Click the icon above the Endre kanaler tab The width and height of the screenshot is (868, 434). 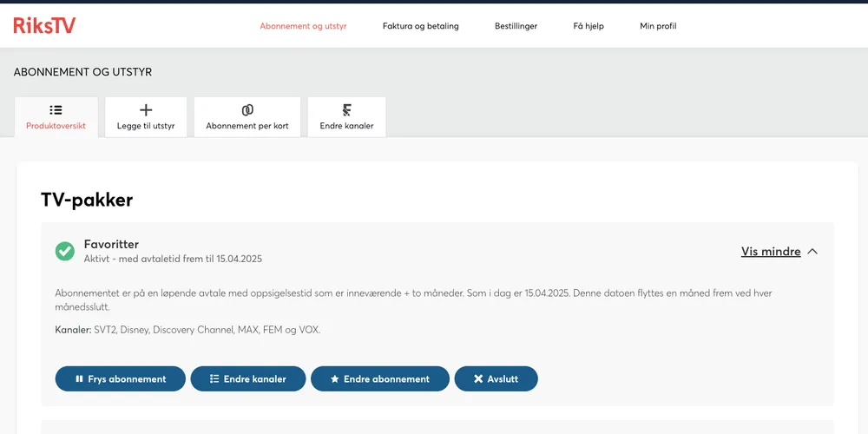coord(346,110)
